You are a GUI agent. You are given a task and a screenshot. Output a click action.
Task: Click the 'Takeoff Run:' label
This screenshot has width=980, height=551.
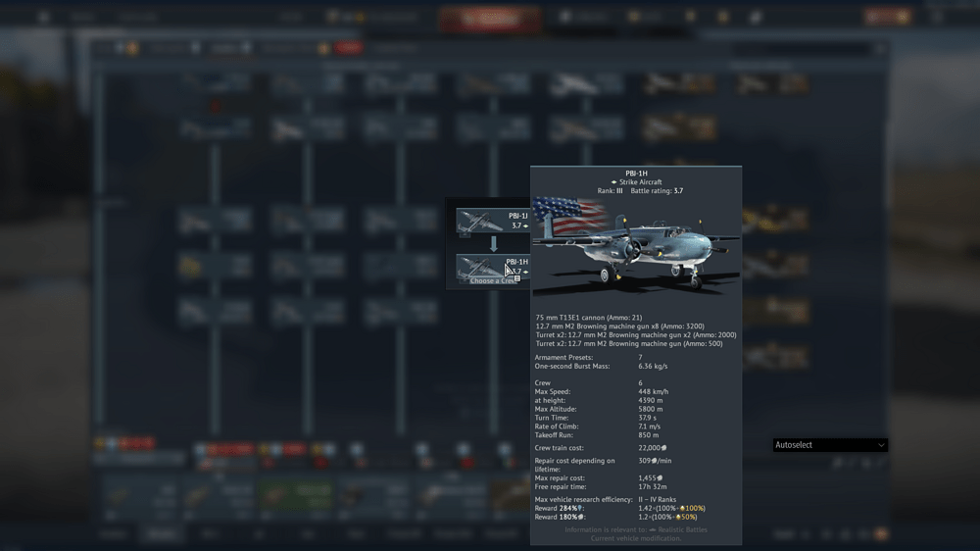[x=554, y=435]
